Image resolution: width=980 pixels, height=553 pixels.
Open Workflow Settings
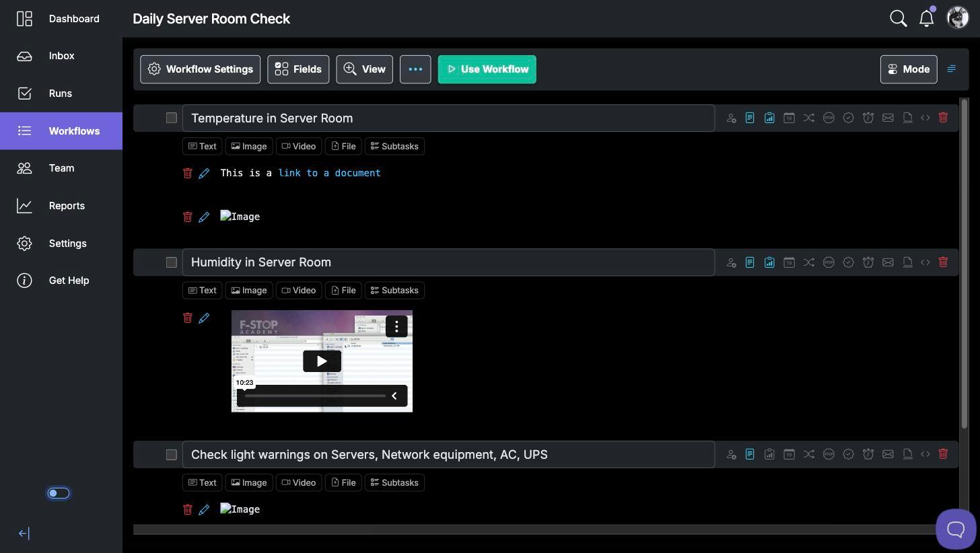click(200, 69)
